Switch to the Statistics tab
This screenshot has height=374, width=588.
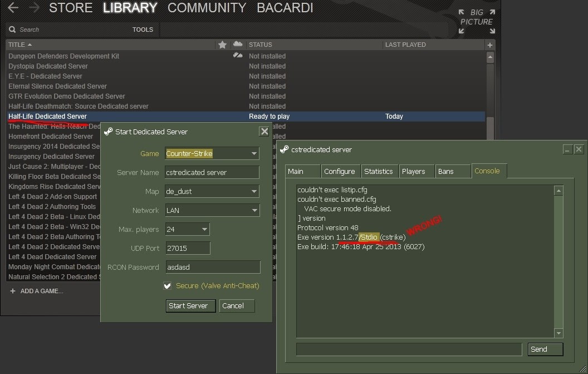coord(379,171)
